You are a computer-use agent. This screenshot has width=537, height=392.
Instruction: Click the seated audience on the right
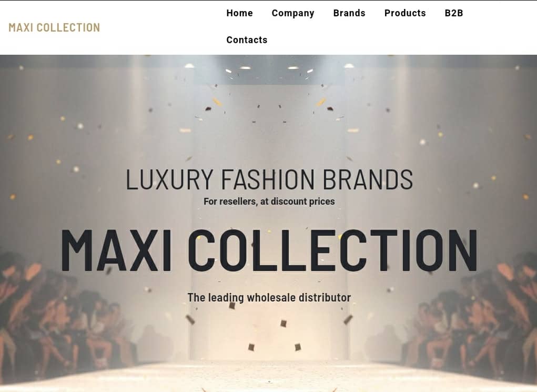click(x=473, y=319)
